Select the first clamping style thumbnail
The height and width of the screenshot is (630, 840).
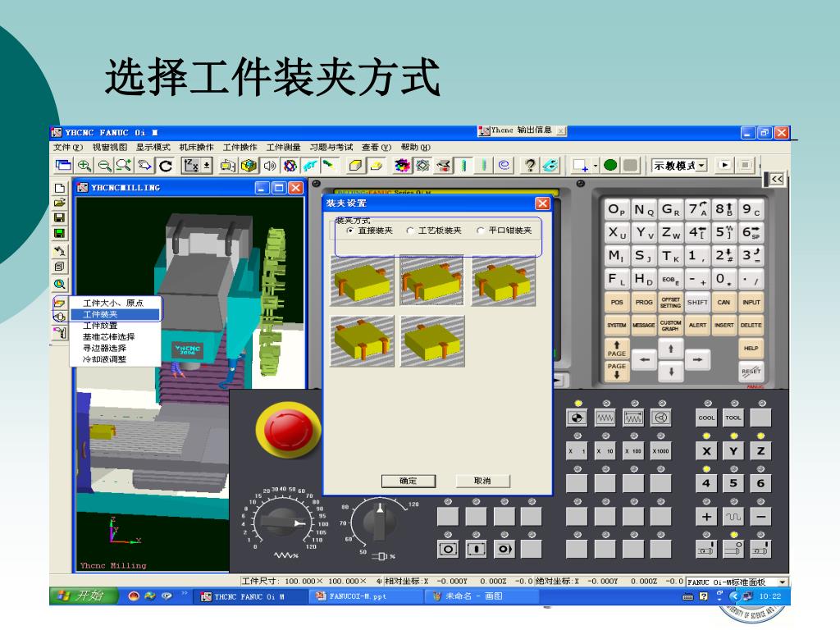click(x=362, y=281)
